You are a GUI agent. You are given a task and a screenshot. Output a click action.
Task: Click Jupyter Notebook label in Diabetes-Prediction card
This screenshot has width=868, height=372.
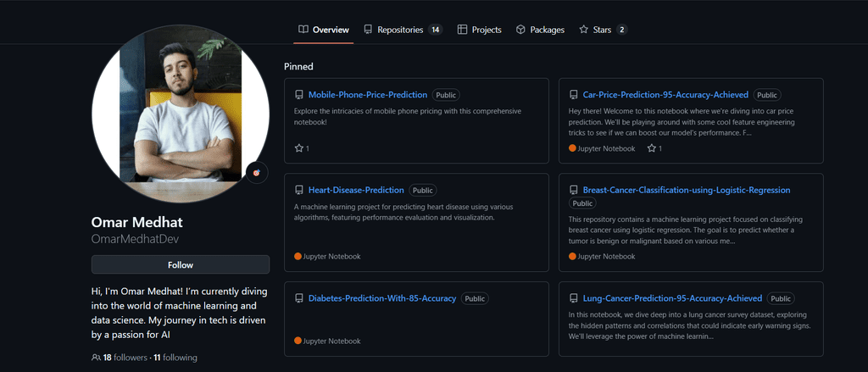(x=331, y=341)
